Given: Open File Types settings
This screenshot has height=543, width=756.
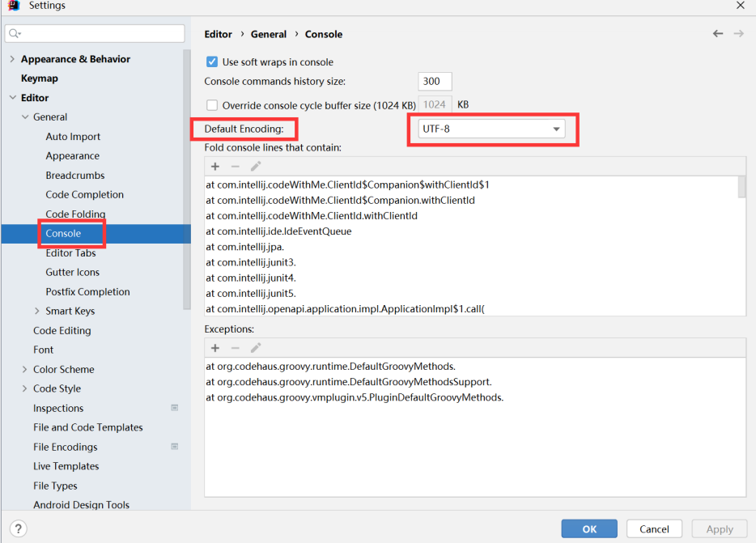Looking at the screenshot, I should pos(55,486).
